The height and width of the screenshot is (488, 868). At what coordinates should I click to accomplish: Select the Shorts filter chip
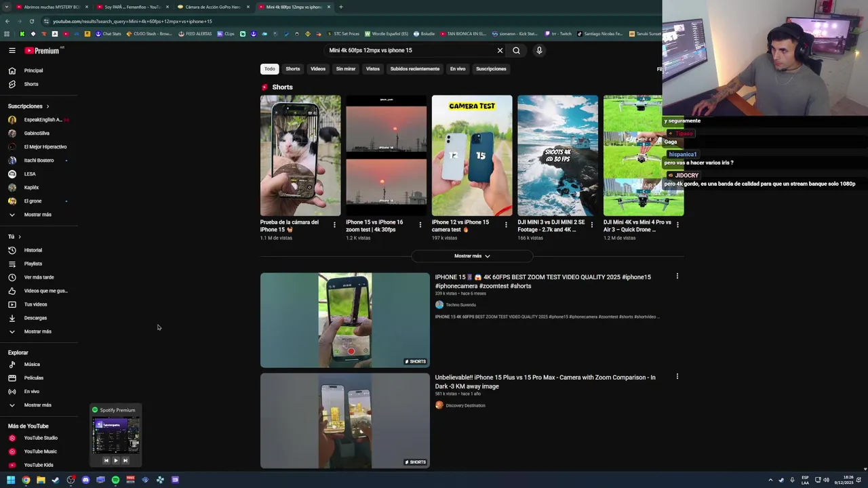coord(293,68)
